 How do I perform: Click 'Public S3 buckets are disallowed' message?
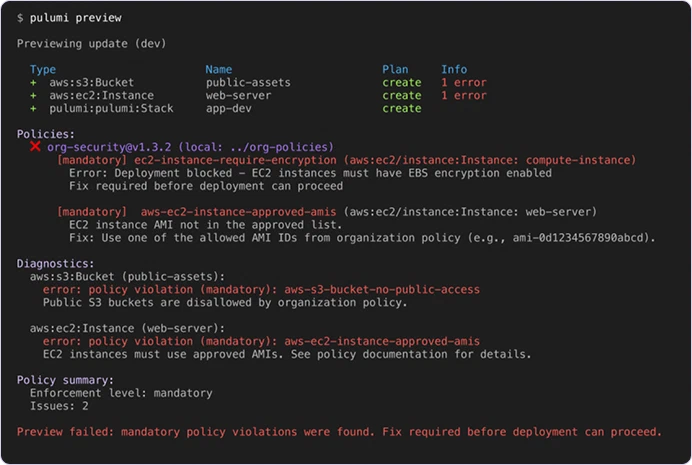pos(225,303)
